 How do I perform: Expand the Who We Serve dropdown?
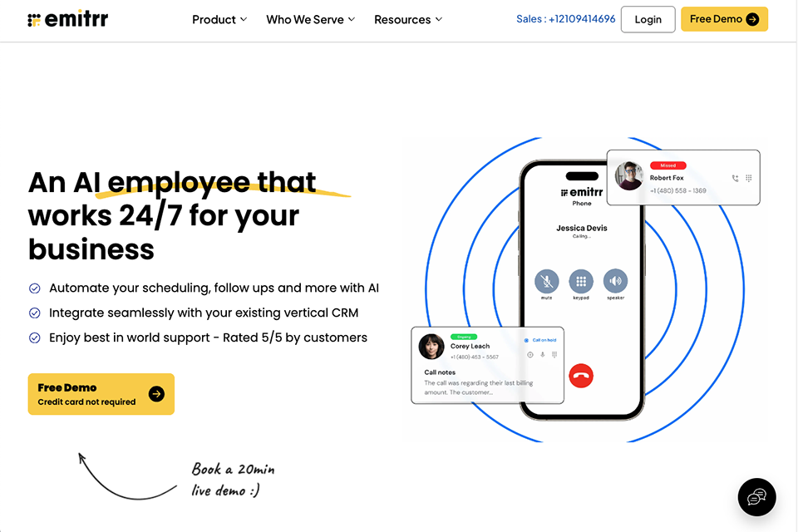click(x=310, y=19)
